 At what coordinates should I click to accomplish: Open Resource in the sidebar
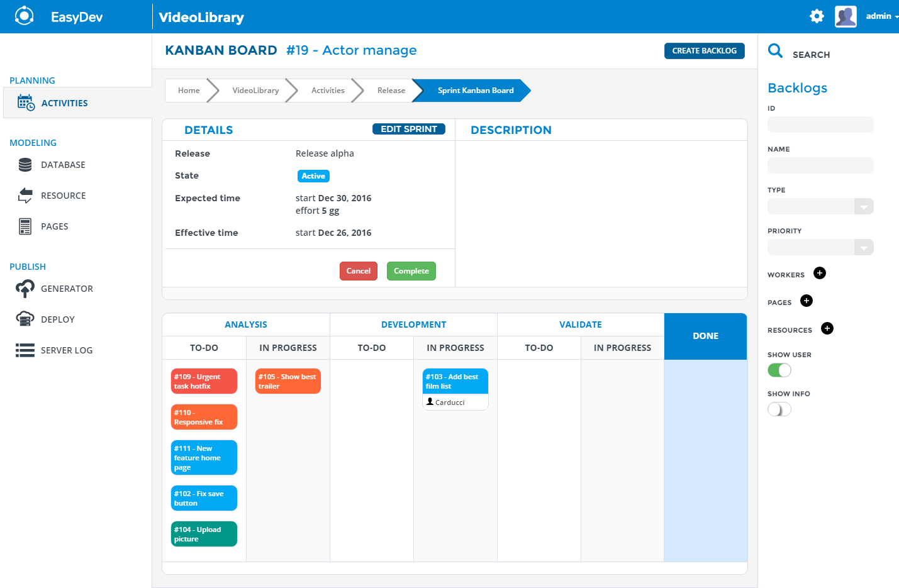[63, 196]
